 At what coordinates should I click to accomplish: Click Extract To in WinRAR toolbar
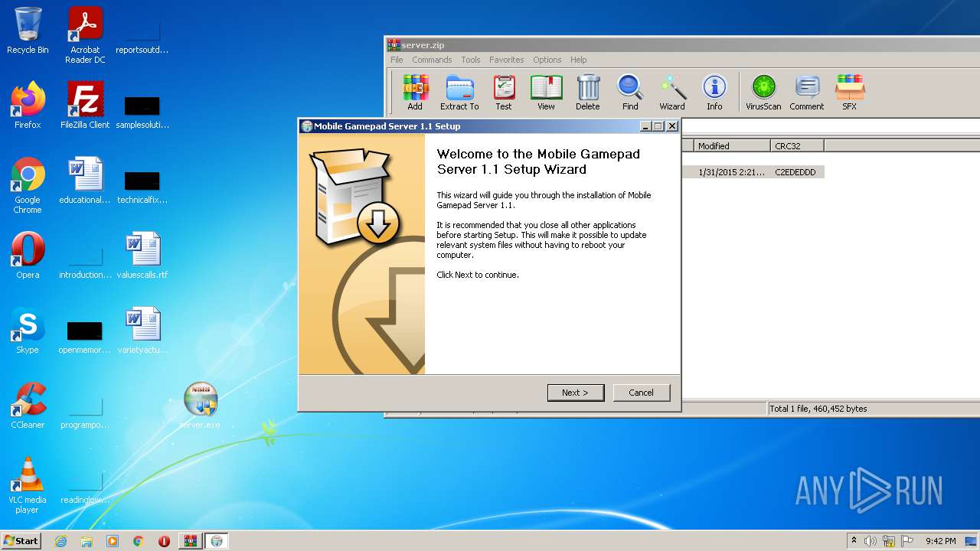tap(459, 93)
